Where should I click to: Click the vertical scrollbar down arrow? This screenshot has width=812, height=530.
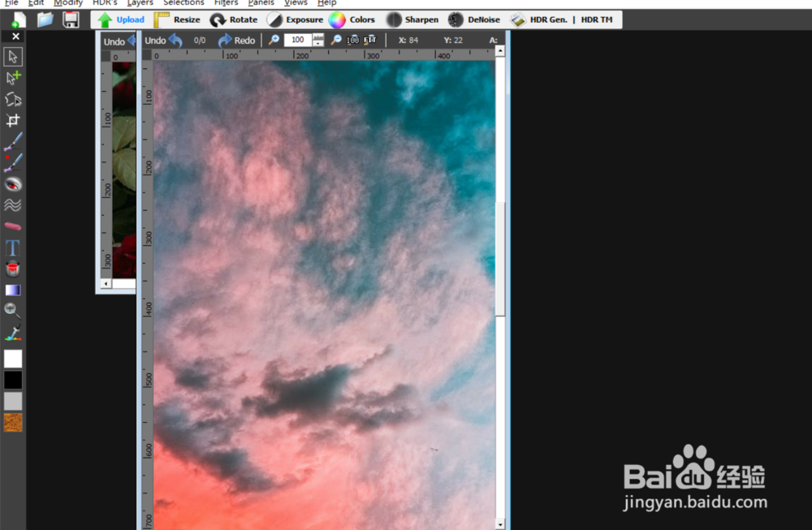point(499,524)
